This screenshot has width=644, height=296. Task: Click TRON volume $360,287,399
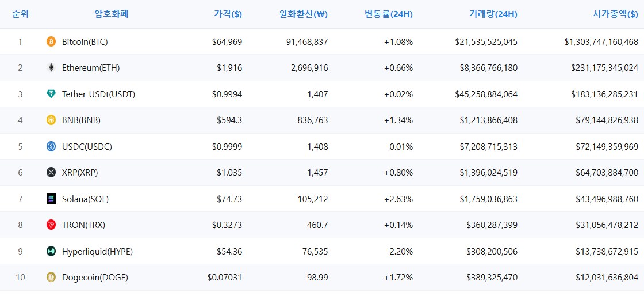[x=492, y=225]
